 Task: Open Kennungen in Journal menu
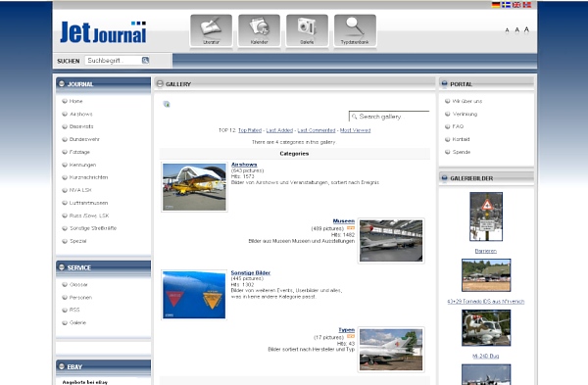coord(82,165)
